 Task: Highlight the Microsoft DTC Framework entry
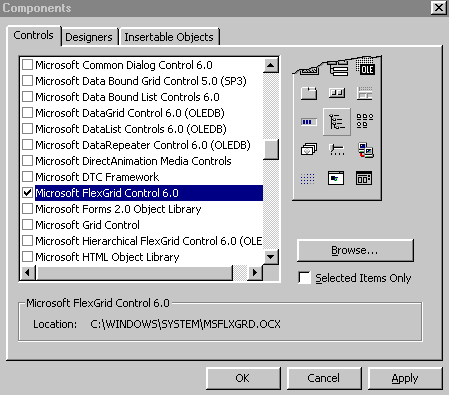point(97,177)
